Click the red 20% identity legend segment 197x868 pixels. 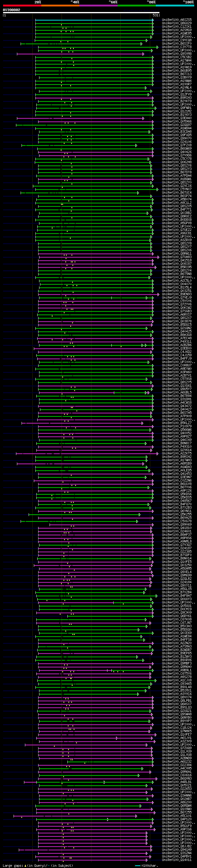[x=22, y=6]
